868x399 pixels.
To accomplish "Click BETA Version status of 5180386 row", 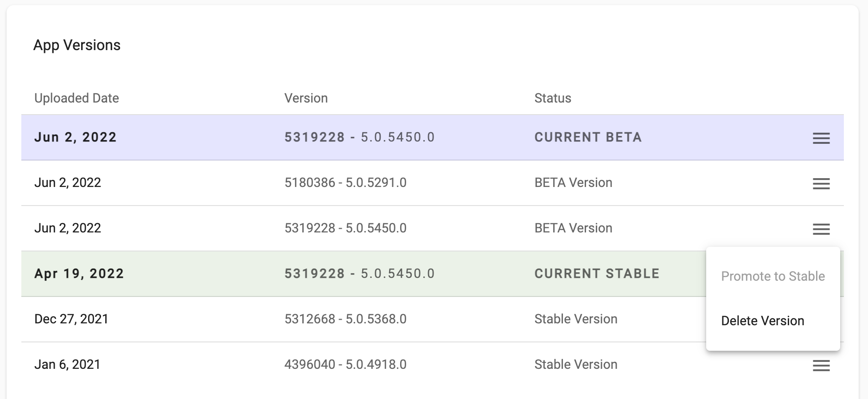I will coord(573,182).
